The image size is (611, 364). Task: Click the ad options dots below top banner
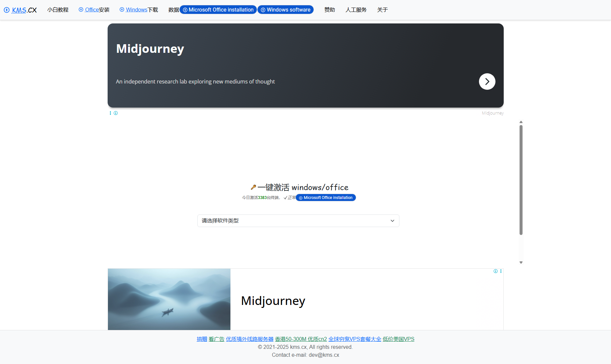tap(110, 113)
